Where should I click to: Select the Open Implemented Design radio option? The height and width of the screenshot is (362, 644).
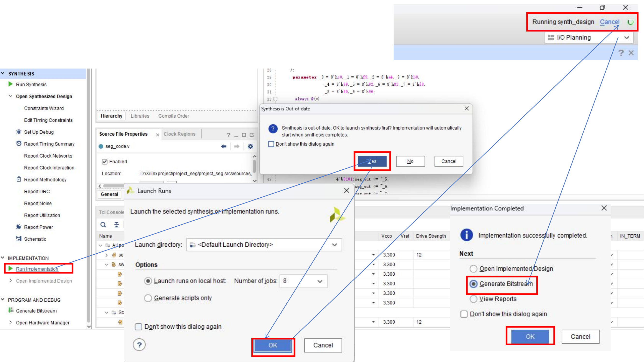(473, 269)
